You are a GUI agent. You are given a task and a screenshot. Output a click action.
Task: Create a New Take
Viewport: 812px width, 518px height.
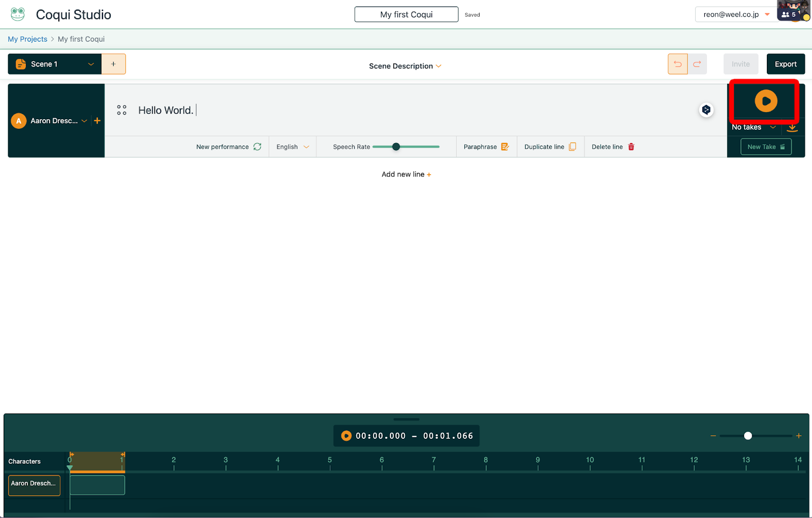[766, 147]
